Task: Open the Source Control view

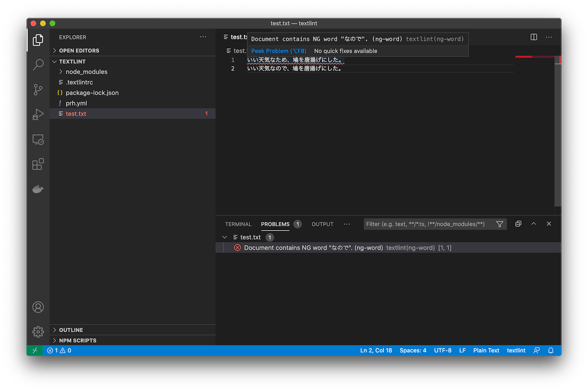Action: 38,90
